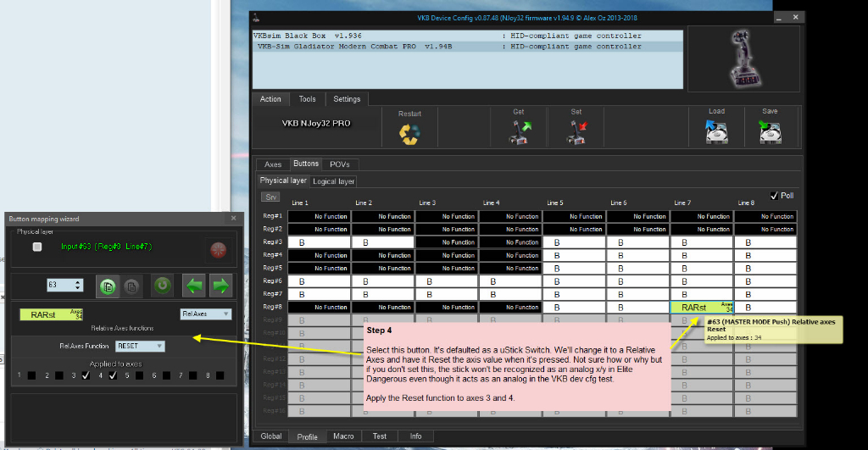Click Reg#8 Line 5 B cell
This screenshot has height=450, width=868.
pyautogui.click(x=574, y=307)
